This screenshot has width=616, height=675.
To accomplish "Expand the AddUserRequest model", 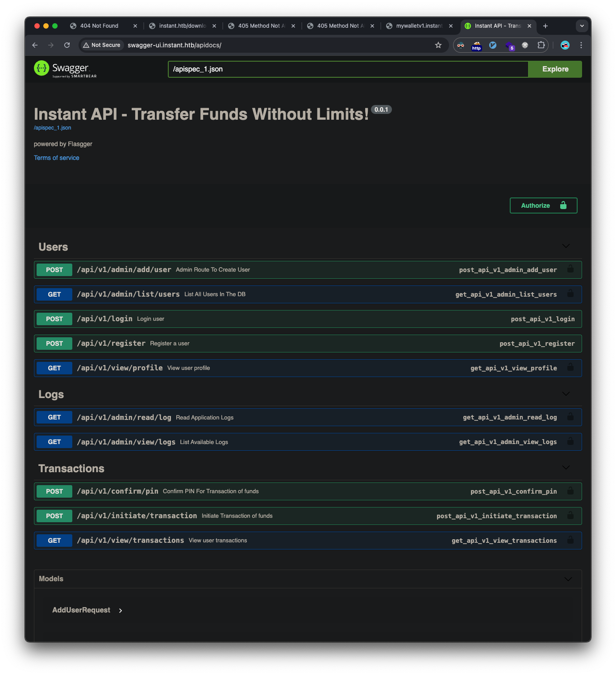I will [x=121, y=610].
